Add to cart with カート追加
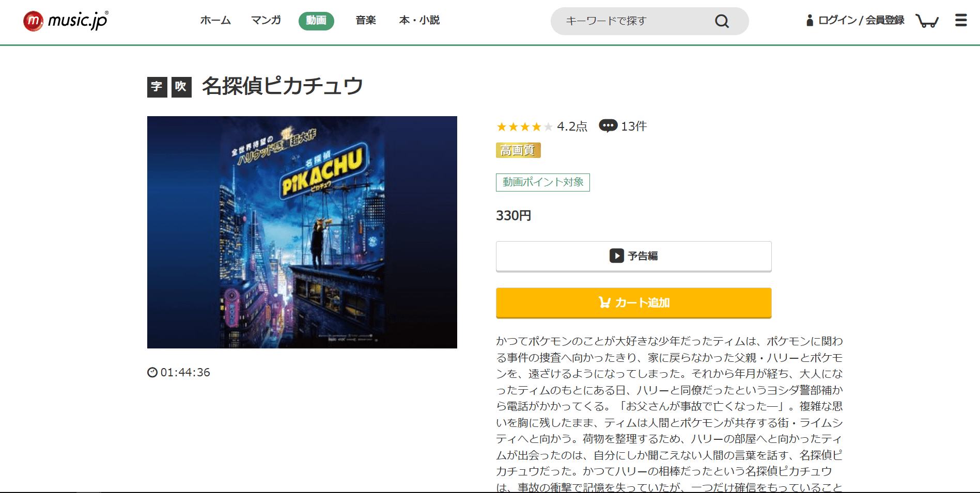Screen dimensions: 980x493 (x=634, y=303)
